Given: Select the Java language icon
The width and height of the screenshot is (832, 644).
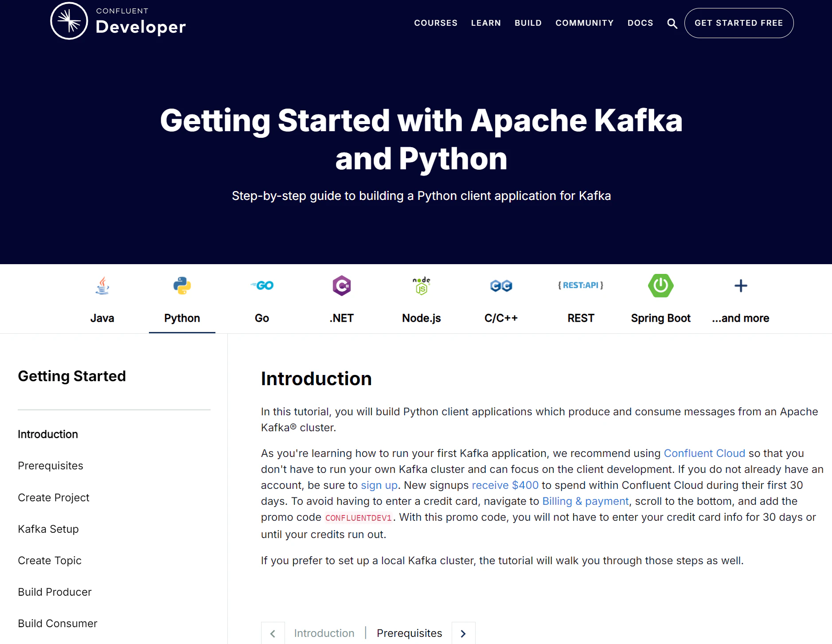Looking at the screenshot, I should (102, 286).
